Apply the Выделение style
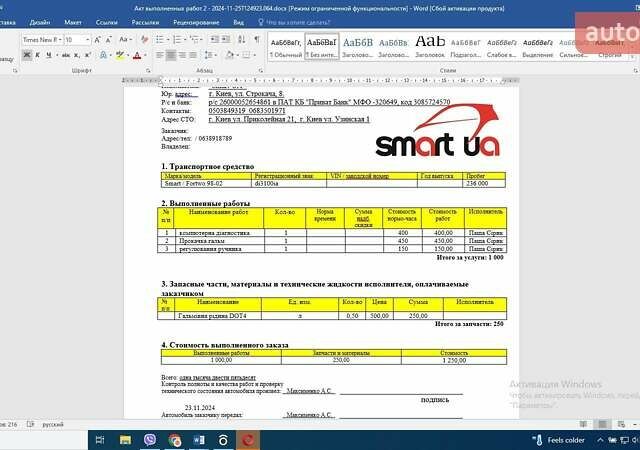 pos(538,47)
